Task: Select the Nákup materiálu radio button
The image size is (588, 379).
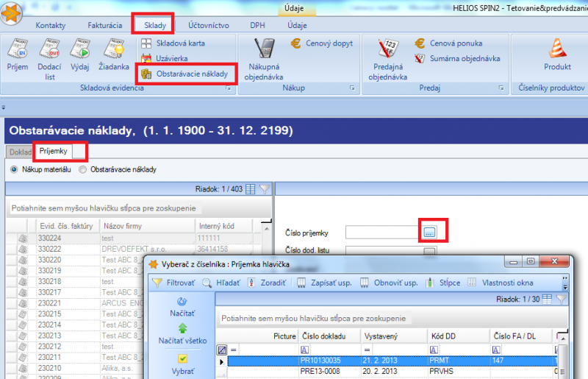Action: click(x=14, y=169)
